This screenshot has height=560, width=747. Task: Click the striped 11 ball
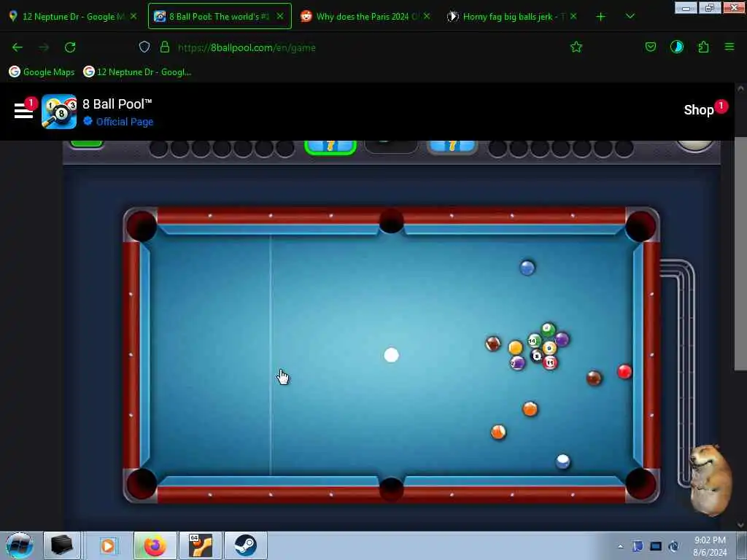coord(550,363)
